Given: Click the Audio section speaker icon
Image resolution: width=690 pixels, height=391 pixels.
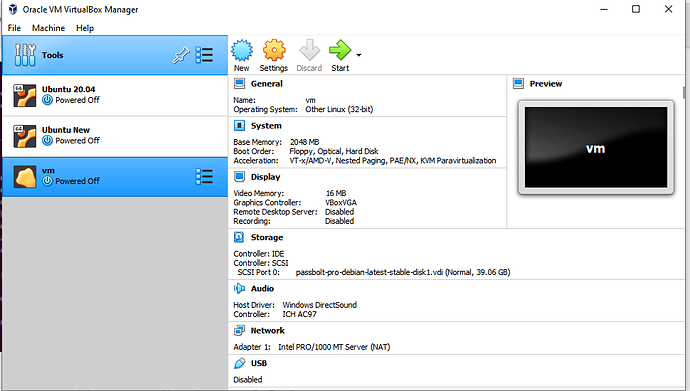Looking at the screenshot, I should point(239,289).
